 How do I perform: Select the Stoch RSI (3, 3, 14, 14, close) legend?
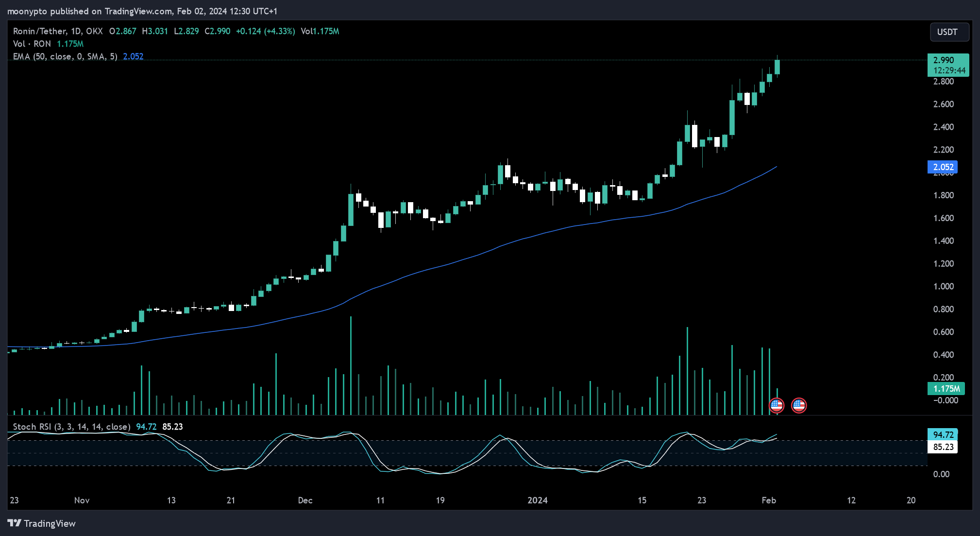tap(71, 427)
